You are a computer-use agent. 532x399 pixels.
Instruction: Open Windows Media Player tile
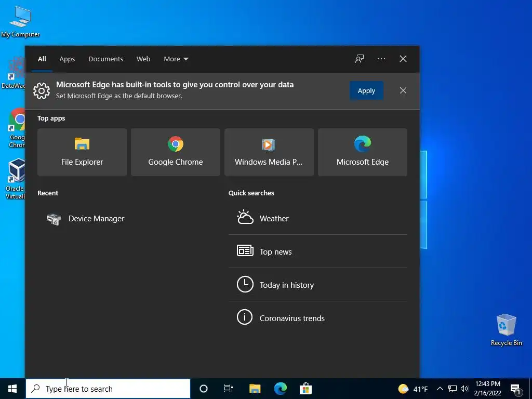(x=269, y=152)
